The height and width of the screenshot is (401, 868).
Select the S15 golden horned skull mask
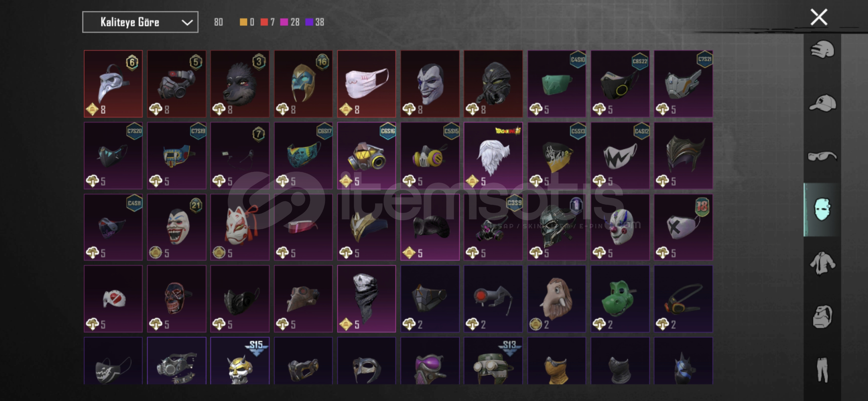(240, 361)
